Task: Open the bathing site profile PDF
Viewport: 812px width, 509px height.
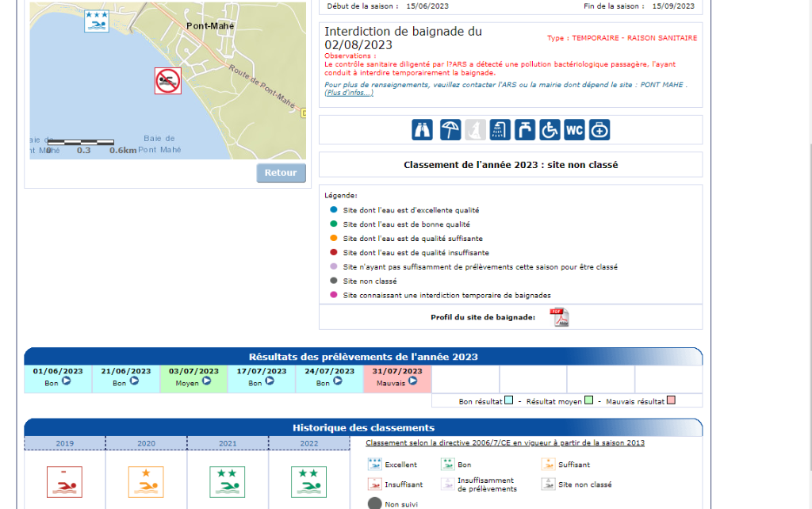Action: click(x=560, y=317)
